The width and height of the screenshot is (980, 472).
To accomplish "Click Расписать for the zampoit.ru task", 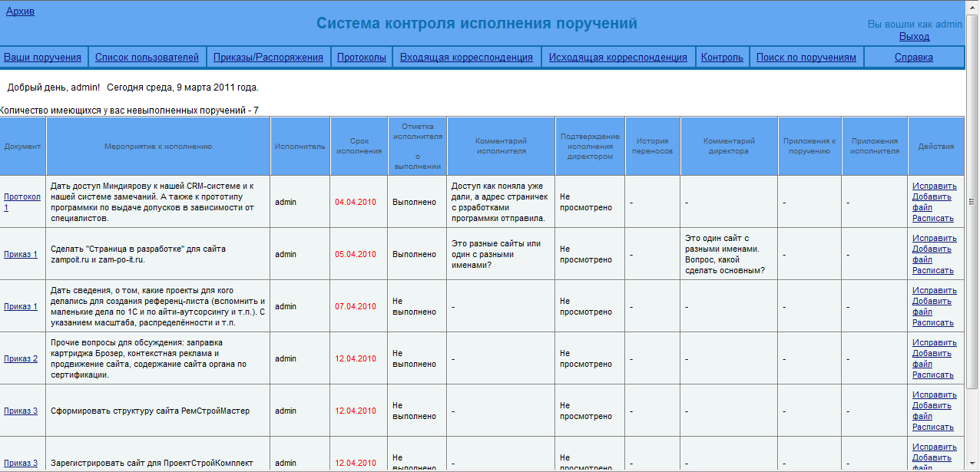I will pyautogui.click(x=932, y=270).
